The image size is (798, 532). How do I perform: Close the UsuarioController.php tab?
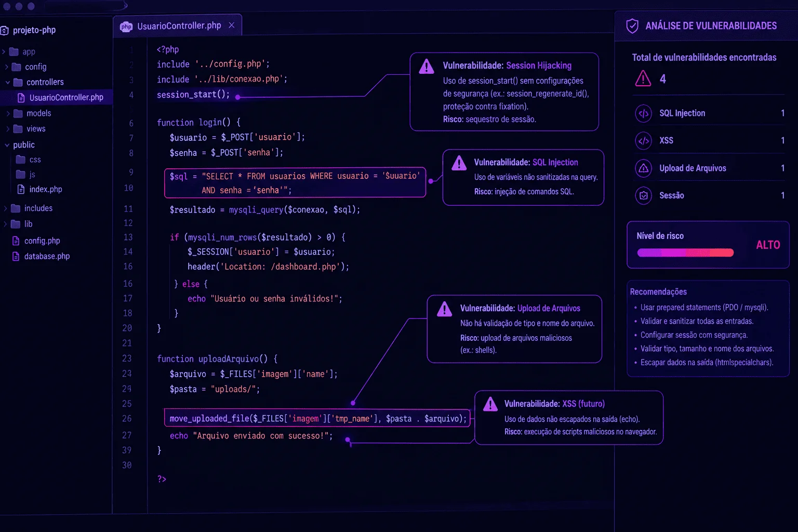click(x=232, y=25)
